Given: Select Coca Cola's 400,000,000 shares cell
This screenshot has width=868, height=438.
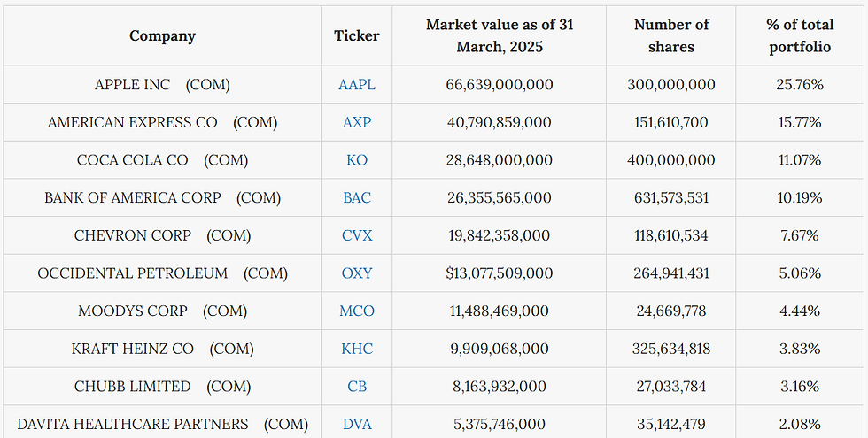Looking at the screenshot, I should click(x=671, y=160).
